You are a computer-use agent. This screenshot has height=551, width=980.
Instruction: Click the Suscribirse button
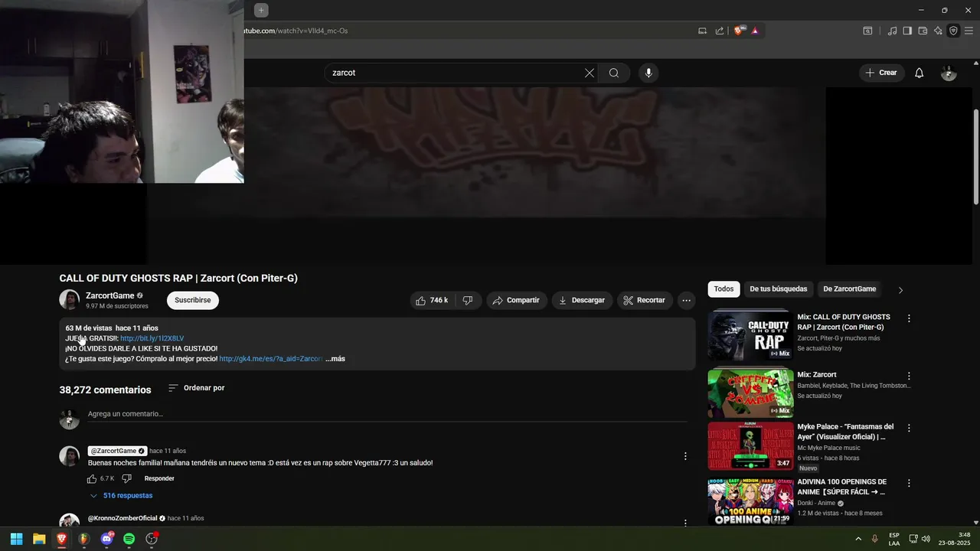coord(192,300)
